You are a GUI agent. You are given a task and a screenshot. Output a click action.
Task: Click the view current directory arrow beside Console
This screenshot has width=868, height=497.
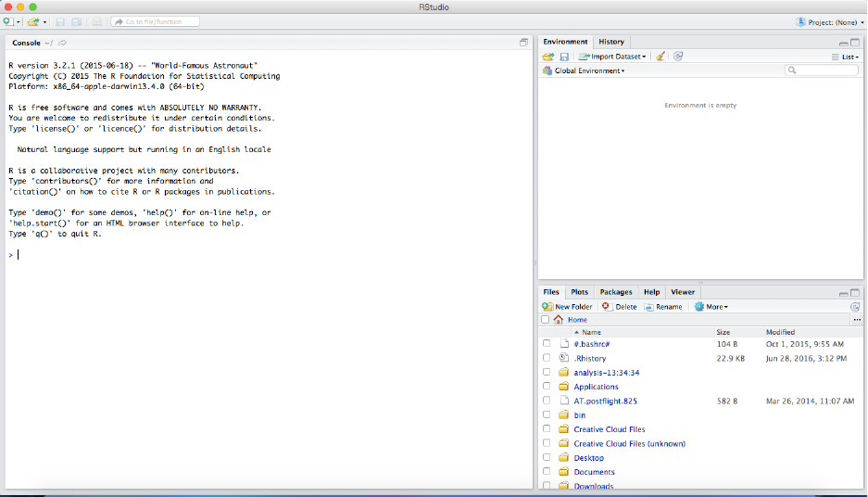pyautogui.click(x=63, y=43)
